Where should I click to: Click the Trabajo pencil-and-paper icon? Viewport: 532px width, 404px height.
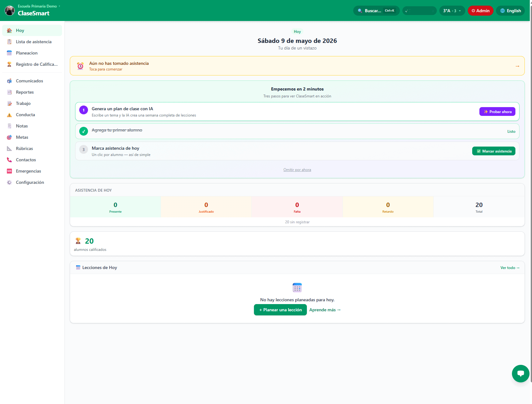[9, 103]
